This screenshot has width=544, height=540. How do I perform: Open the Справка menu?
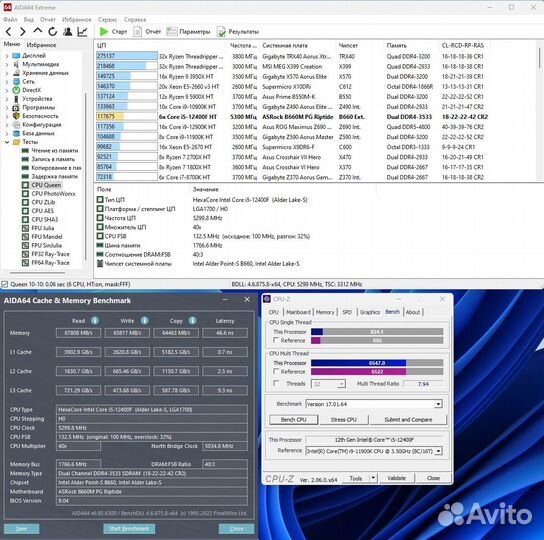[x=135, y=20]
